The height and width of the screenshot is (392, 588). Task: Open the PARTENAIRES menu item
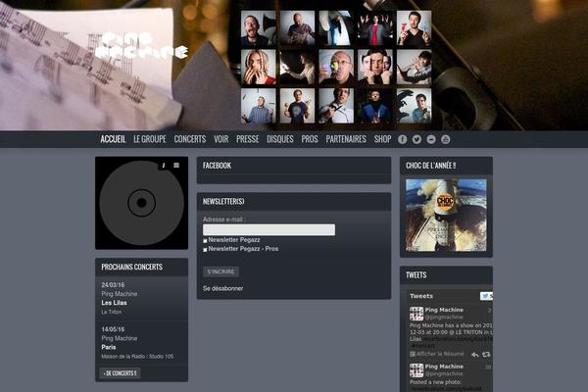click(346, 139)
